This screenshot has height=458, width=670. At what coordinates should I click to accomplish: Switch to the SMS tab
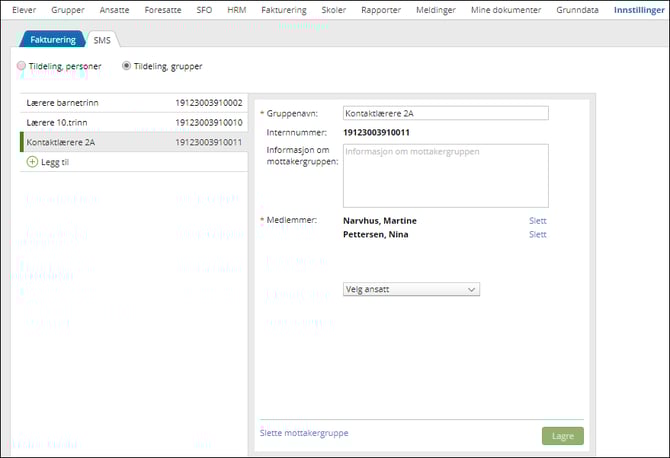102,40
